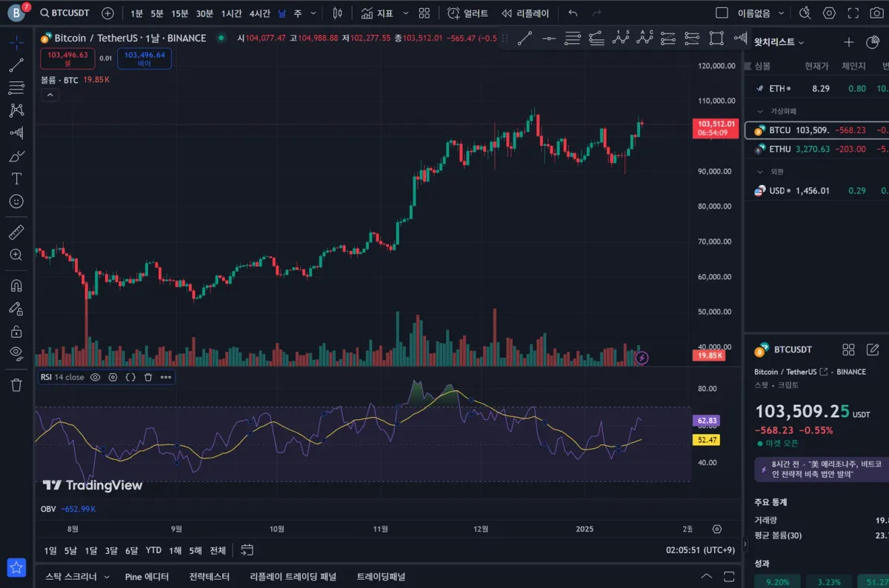Open the 지표 indicators menu

tap(377, 13)
